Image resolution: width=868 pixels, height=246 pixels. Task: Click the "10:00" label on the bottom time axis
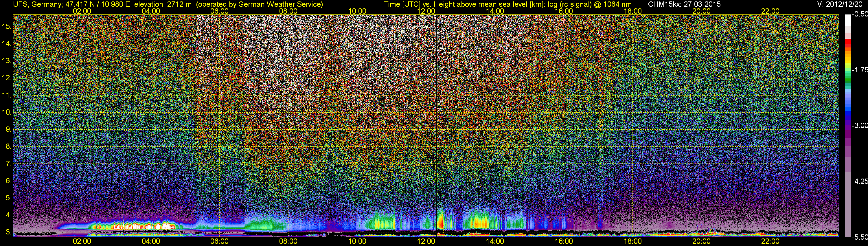[357, 241]
